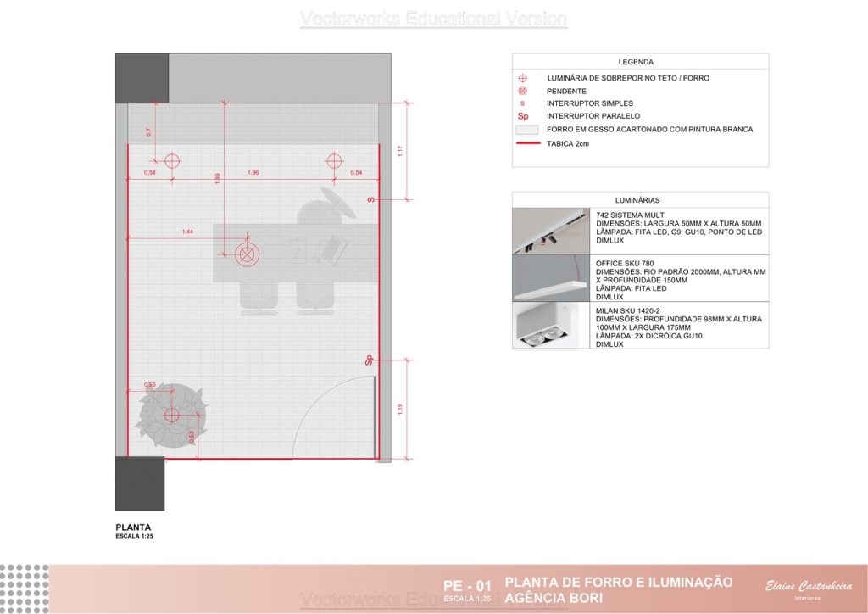
Task: Click the 'PE - 01' sheet number
Action: [467, 586]
